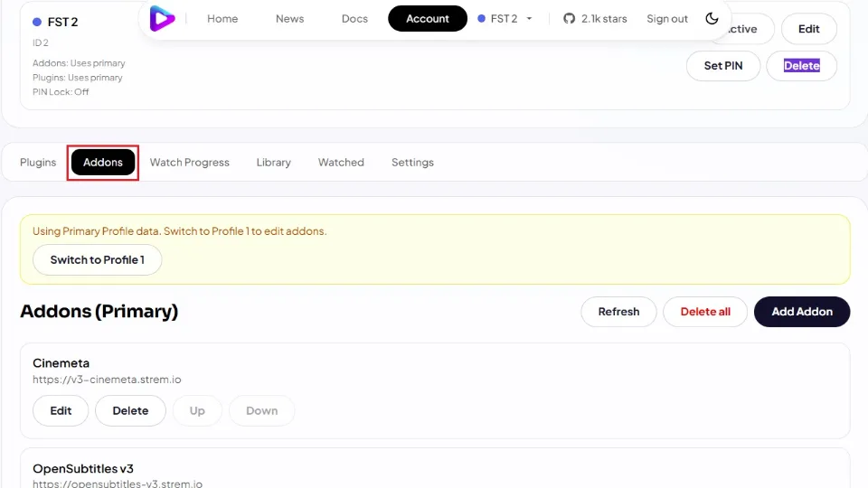The width and height of the screenshot is (868, 488).
Task: Edit the FST 2 profile
Action: (x=808, y=29)
